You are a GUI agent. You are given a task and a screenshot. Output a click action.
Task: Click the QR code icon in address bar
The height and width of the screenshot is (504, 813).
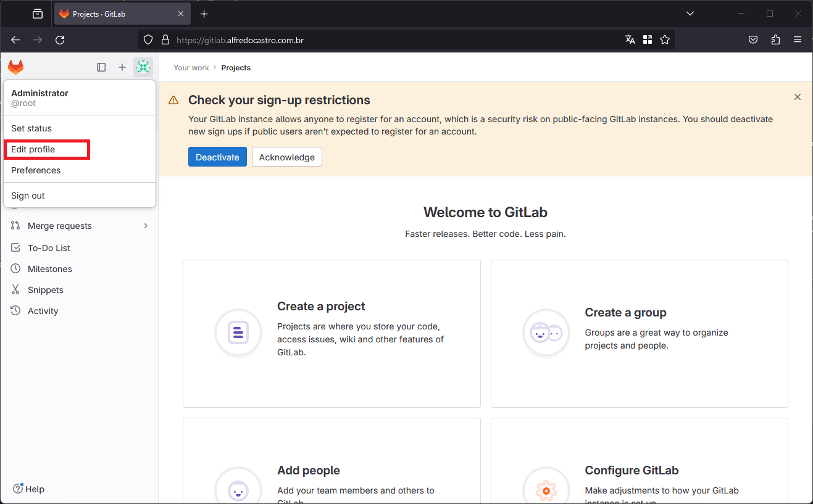click(x=648, y=39)
